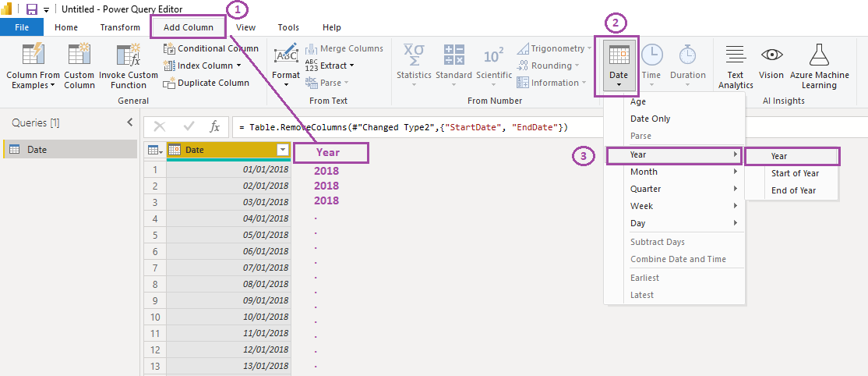Collapse the Queries pane
This screenshot has height=376, width=868.
coord(129,122)
